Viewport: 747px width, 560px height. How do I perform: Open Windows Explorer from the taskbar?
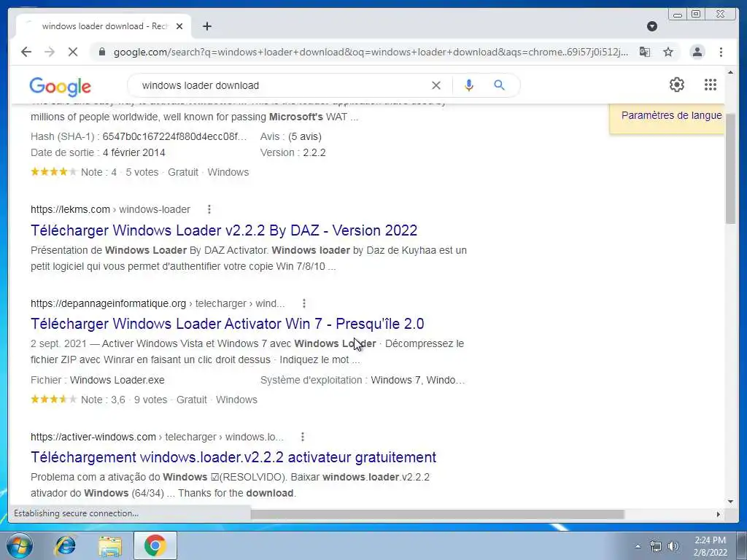tap(110, 545)
